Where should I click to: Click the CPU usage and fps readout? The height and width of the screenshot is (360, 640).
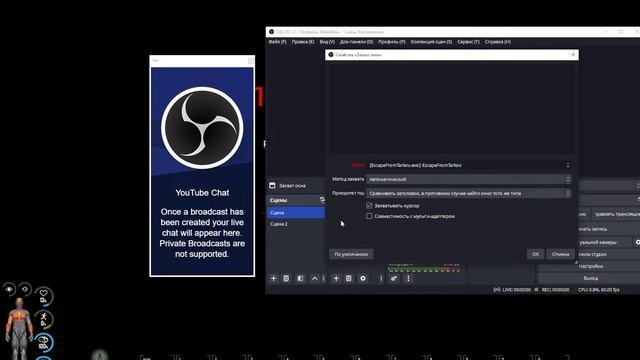598,290
